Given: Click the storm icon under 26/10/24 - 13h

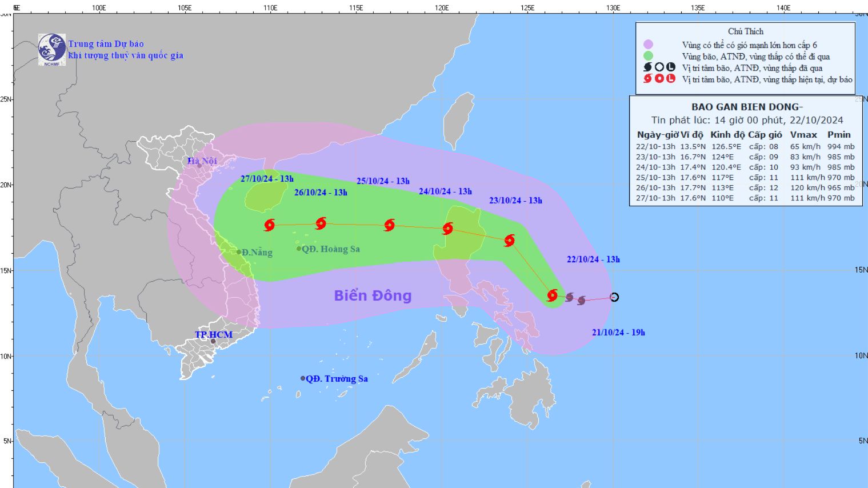Looking at the screenshot, I should pos(321,223).
